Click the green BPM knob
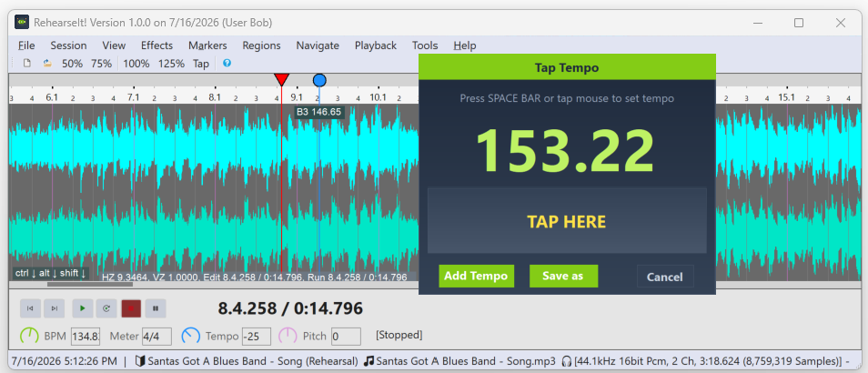This screenshot has height=373, width=868. coord(29,336)
